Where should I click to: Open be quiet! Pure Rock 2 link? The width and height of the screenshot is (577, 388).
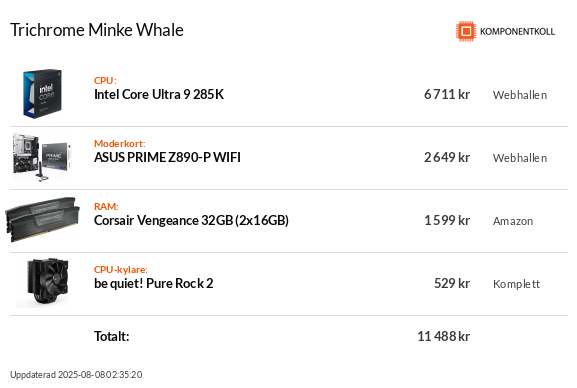[153, 283]
